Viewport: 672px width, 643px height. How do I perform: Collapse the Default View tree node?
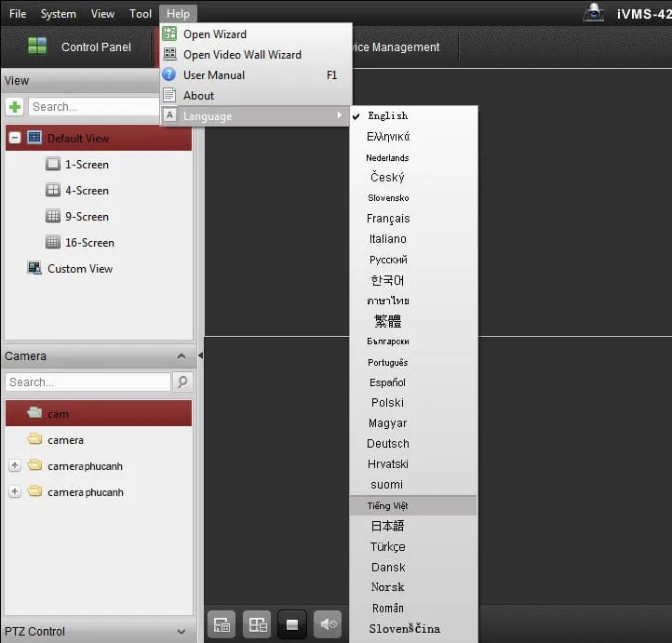pos(14,138)
